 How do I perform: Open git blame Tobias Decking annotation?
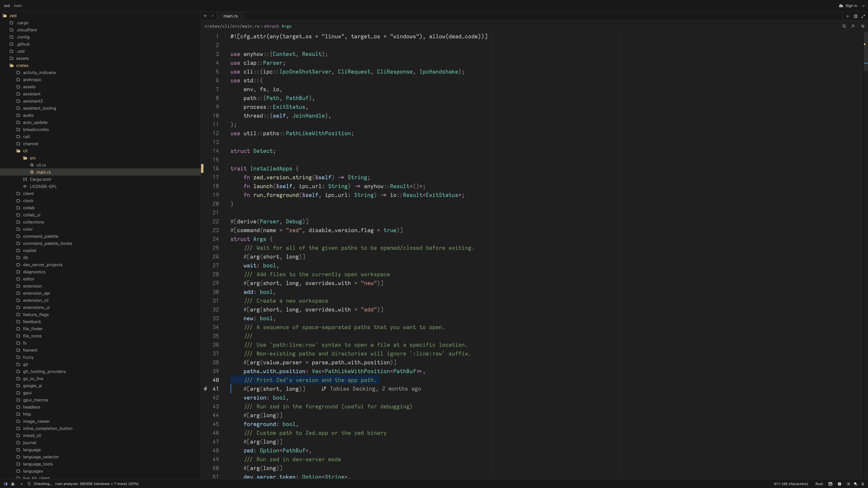(x=371, y=389)
